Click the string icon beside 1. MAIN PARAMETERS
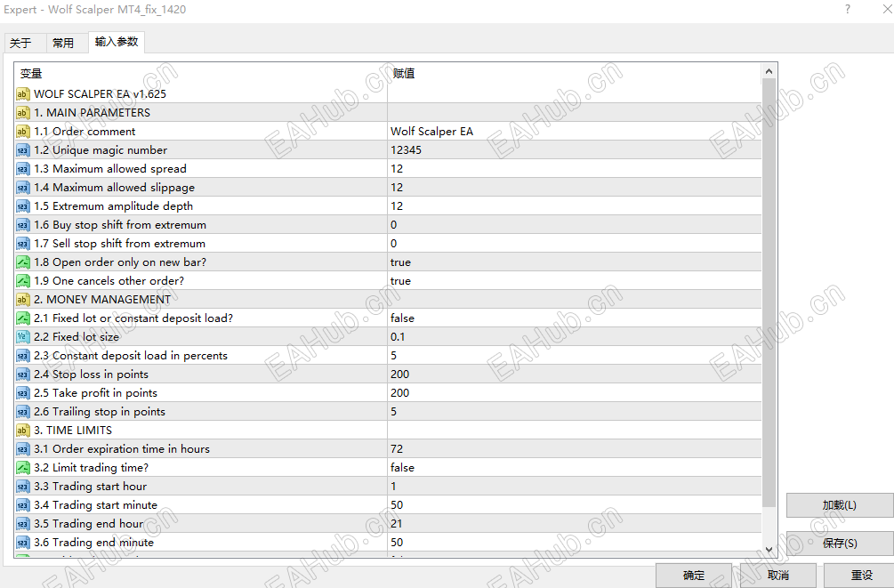Viewport: 894px width, 588px height. [23, 113]
